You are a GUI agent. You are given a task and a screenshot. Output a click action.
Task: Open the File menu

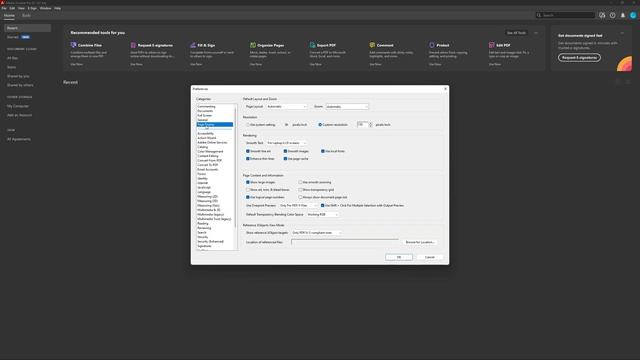(x=4, y=8)
